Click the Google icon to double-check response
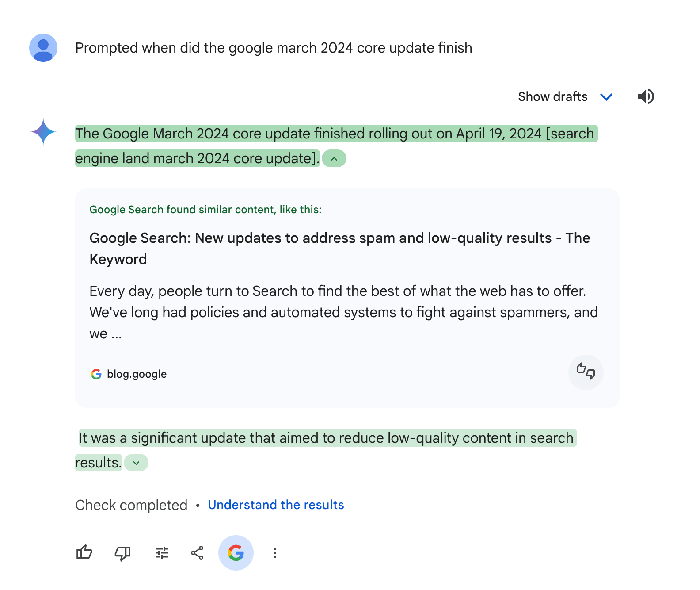700x590 pixels. click(236, 553)
